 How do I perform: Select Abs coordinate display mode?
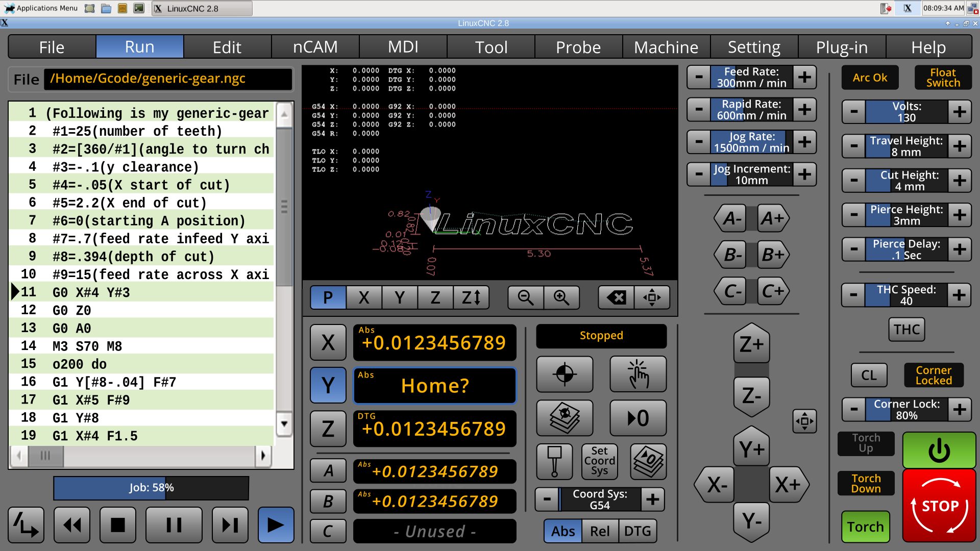[x=563, y=531]
